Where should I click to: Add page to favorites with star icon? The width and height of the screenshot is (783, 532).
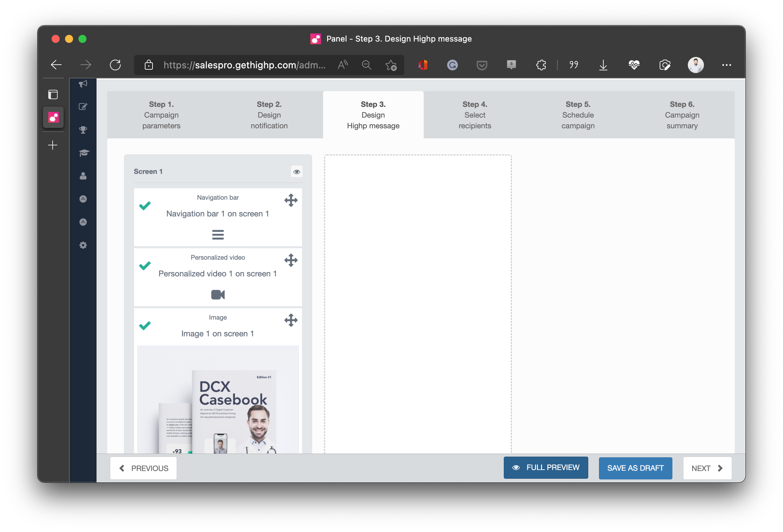[391, 65]
